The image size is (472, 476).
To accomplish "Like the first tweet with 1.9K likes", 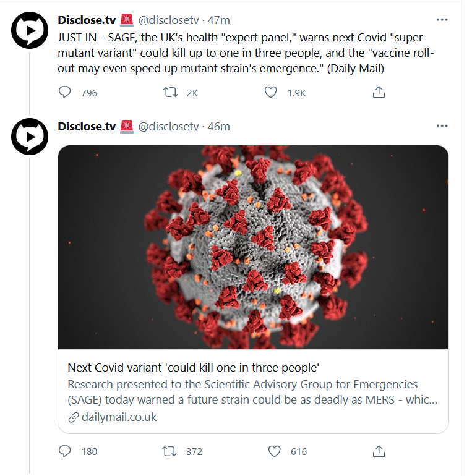I will click(270, 92).
